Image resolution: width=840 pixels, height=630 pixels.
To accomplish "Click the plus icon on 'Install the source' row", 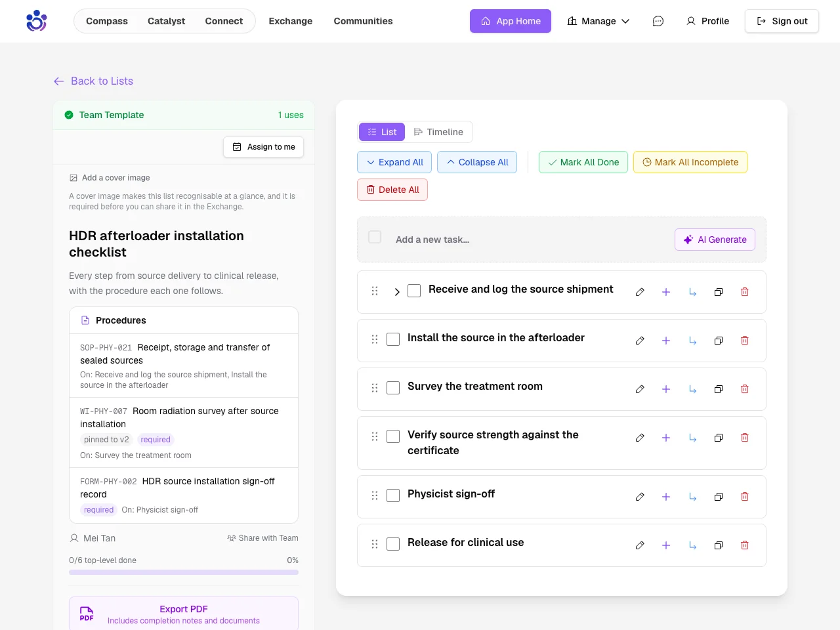I will click(x=666, y=341).
